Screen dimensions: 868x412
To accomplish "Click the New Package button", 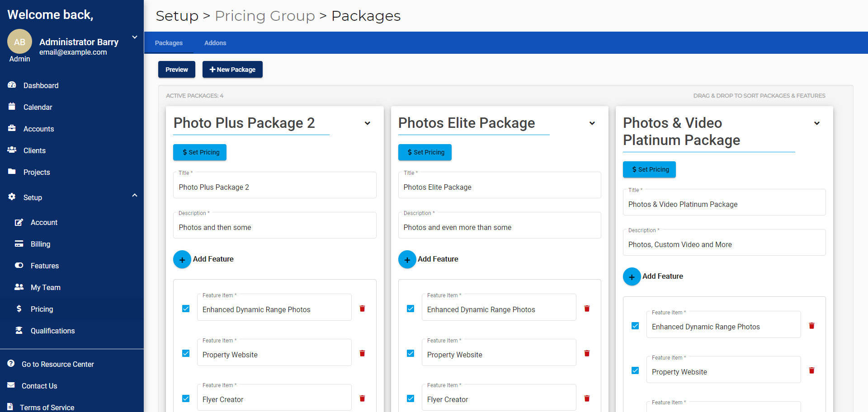I will [x=232, y=70].
